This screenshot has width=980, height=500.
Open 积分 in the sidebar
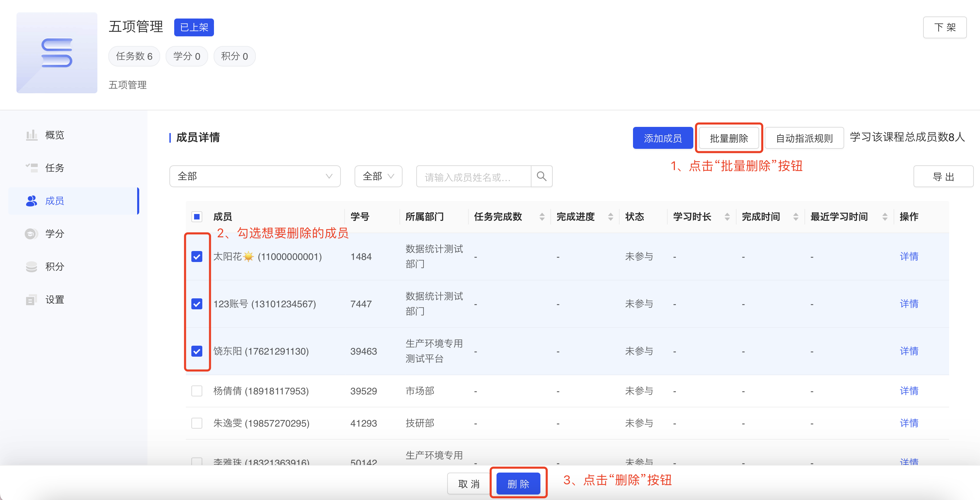74,267
